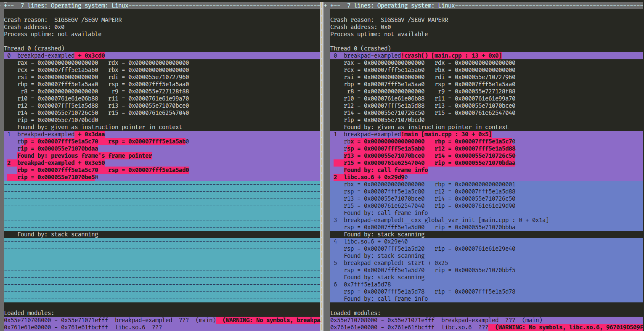Image resolution: width=644 pixels, height=331 pixels.
Task: Click 'Found by: stack scanning' in left pane
Action: coord(58,234)
